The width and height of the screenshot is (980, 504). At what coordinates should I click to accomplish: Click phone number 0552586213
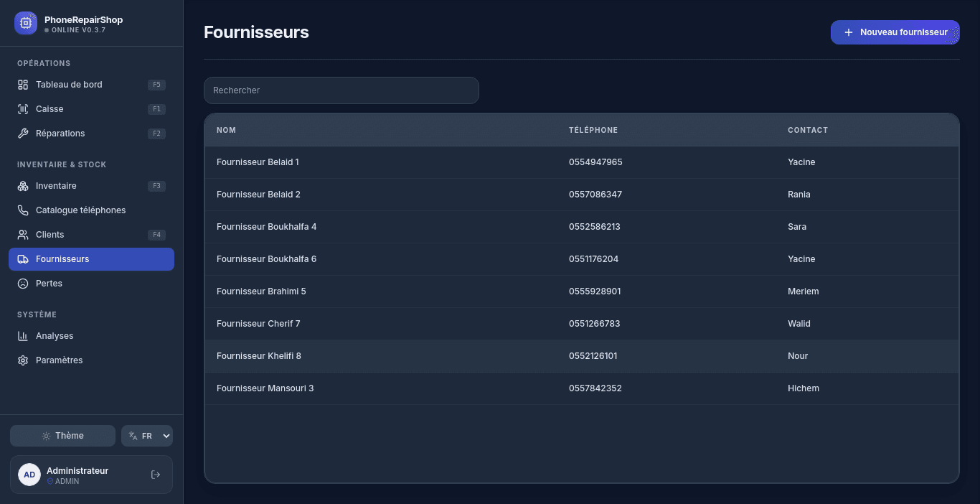click(x=595, y=227)
